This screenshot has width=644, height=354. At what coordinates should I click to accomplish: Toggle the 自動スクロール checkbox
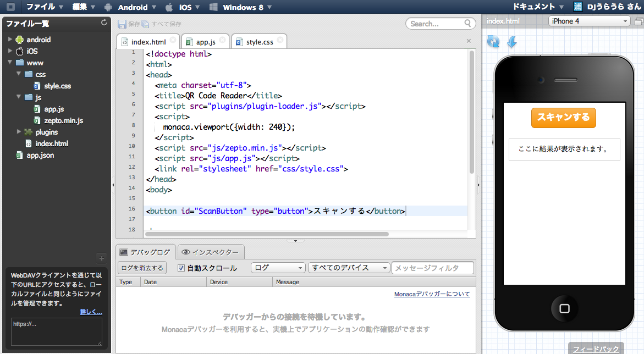click(x=181, y=268)
